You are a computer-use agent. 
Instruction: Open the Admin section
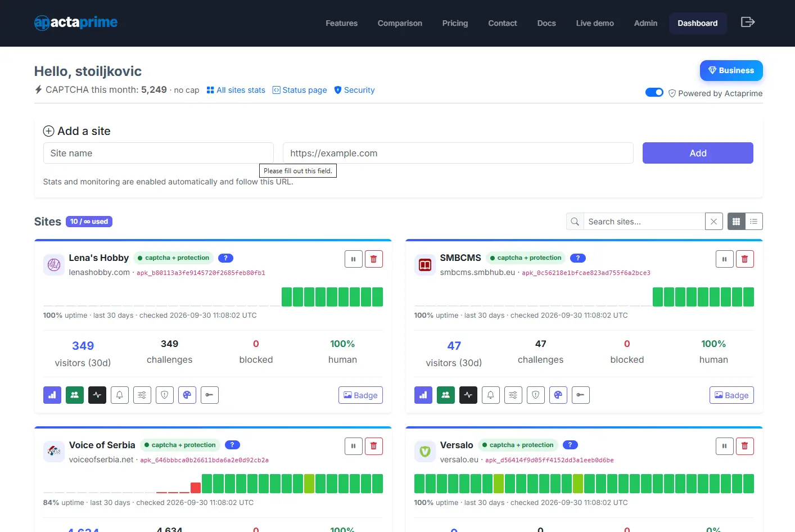click(645, 23)
